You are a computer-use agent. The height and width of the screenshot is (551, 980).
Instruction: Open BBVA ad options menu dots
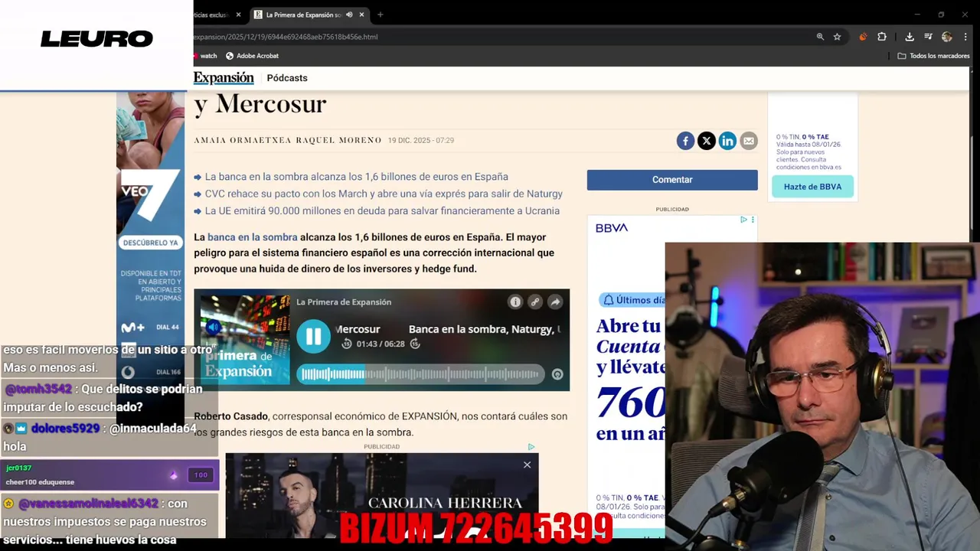click(753, 220)
